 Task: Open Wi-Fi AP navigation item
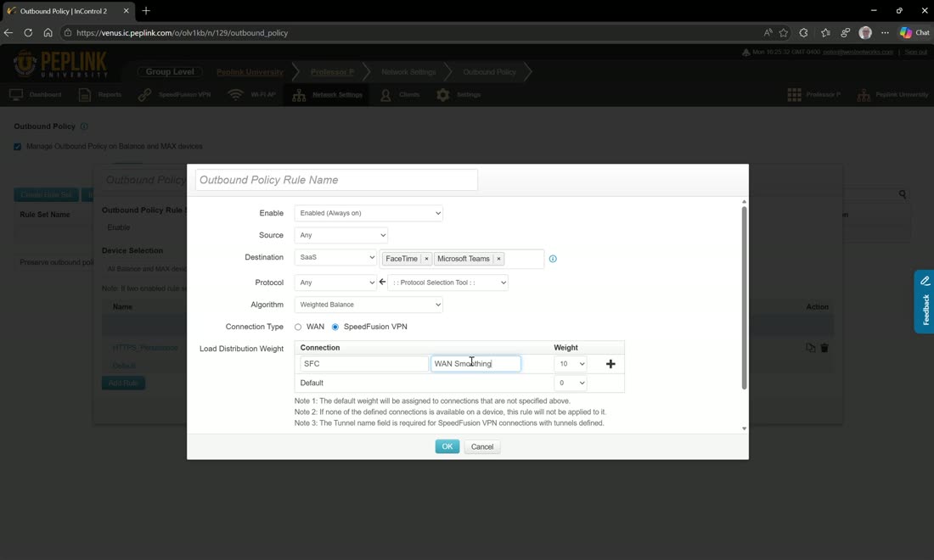point(252,95)
